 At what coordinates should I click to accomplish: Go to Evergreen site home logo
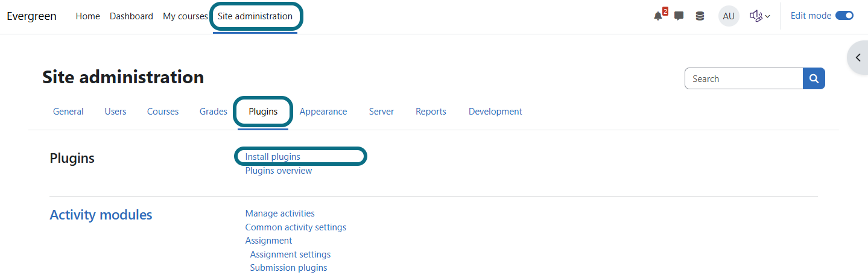tap(31, 16)
